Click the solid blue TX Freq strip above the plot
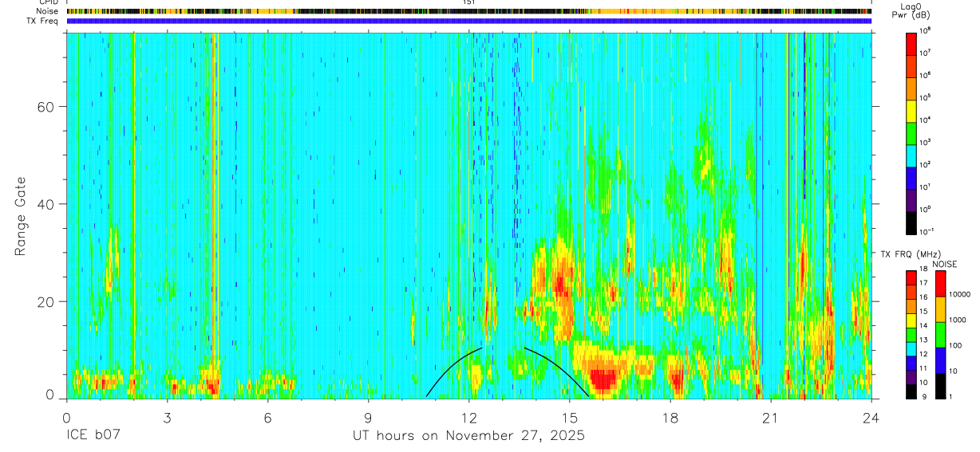 coord(469,21)
